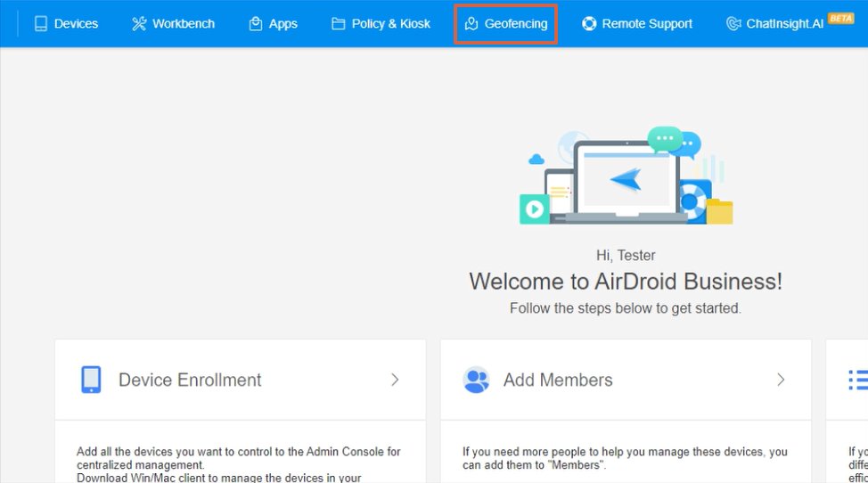Click the Remote Support lifebuoy icon
The height and width of the screenshot is (483, 868).
[589, 24]
